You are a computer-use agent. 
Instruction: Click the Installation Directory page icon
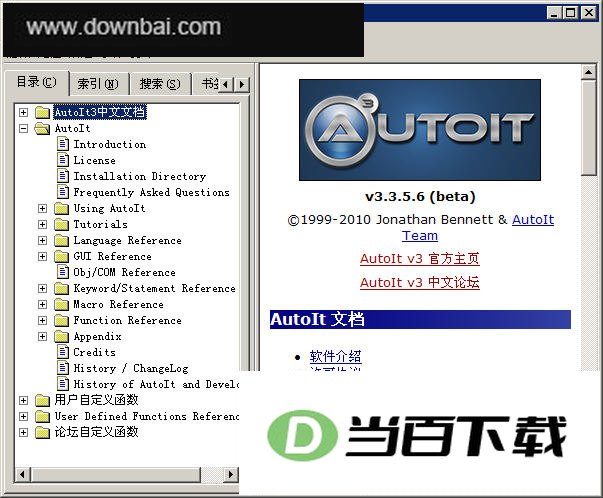click(x=63, y=176)
